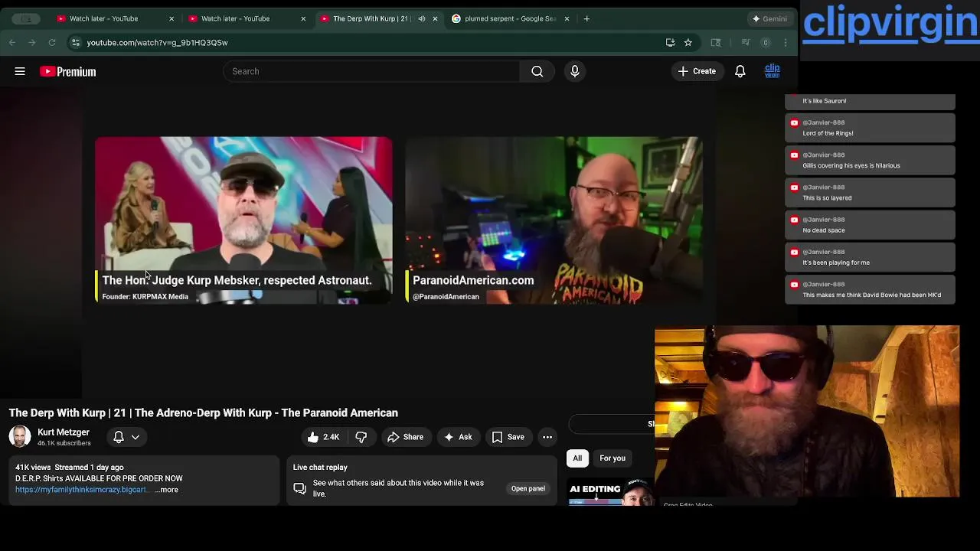Open YouTube notifications bell
This screenshot has height=551, width=980.
pos(740,71)
